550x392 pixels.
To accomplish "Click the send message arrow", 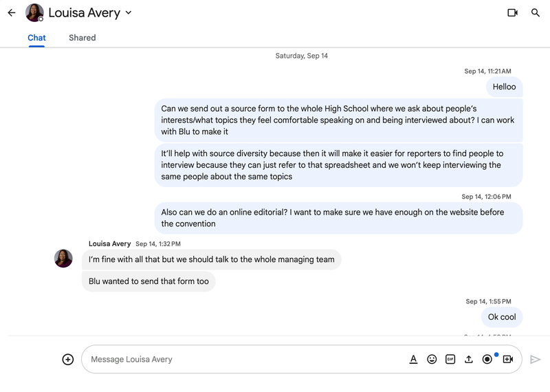I will tap(536, 359).
